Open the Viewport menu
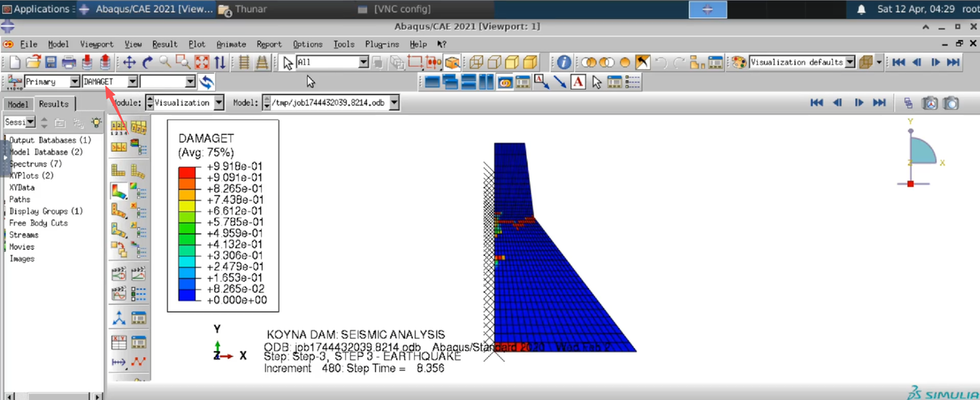The height and width of the screenshot is (400, 980). [96, 44]
